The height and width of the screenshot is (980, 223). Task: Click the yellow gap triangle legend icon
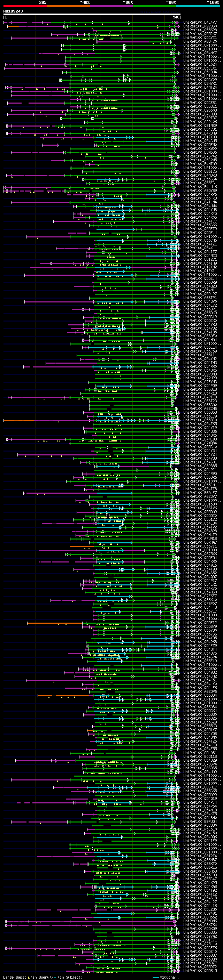[29, 977]
